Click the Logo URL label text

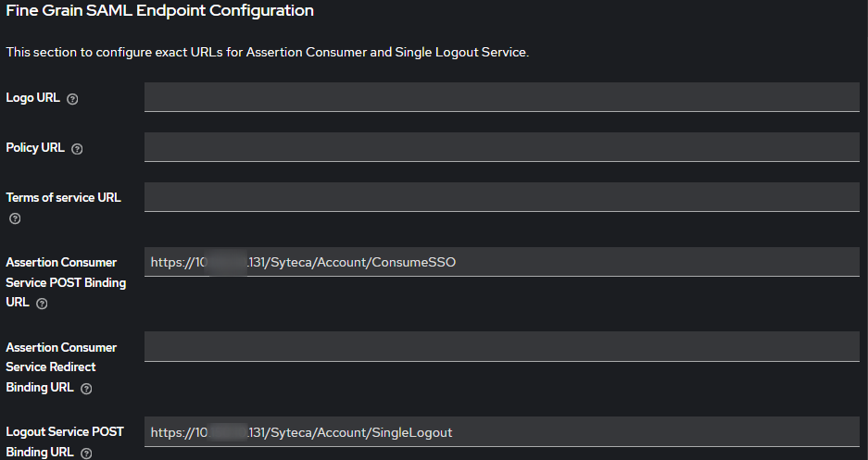pos(33,98)
